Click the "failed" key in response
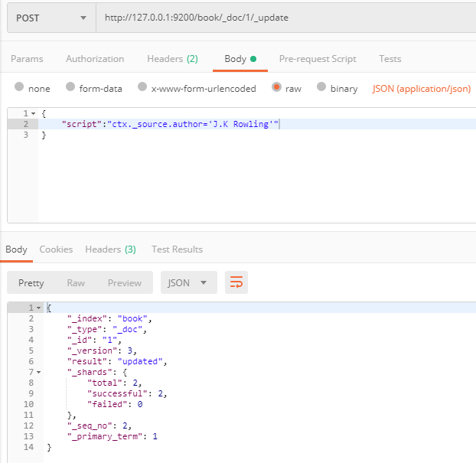Viewport: 476px width, 463px height. pyautogui.click(x=107, y=404)
